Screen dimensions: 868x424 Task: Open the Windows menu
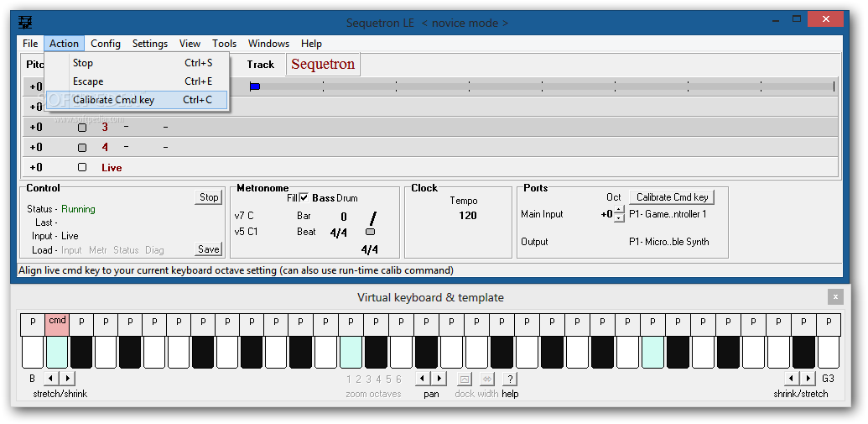268,43
